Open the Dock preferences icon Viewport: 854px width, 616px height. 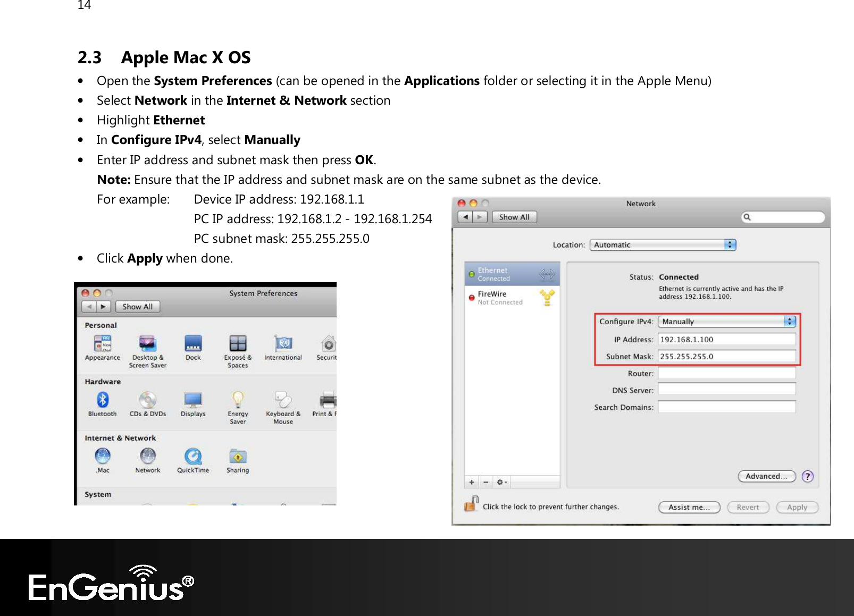click(193, 348)
